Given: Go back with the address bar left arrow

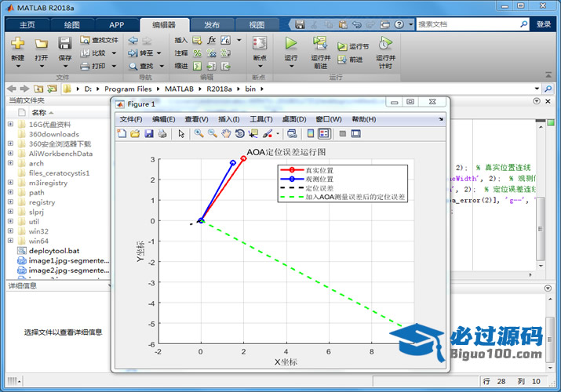Looking at the screenshot, I should coord(12,89).
